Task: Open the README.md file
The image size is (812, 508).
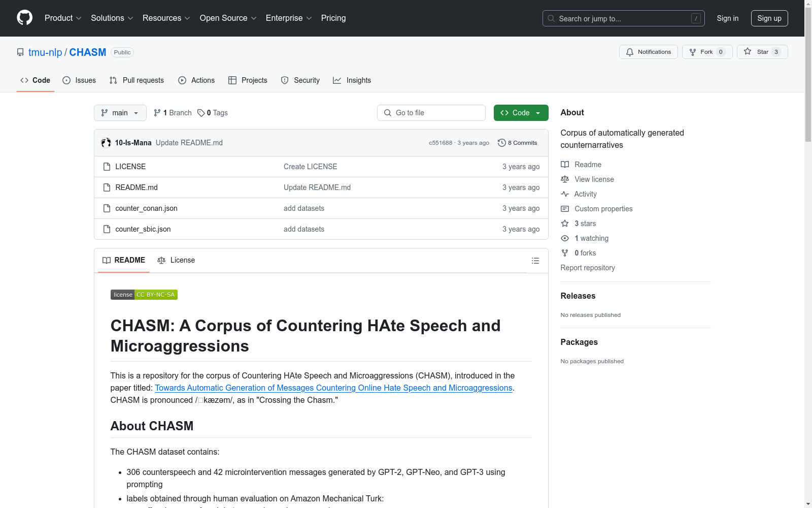Action: pyautogui.click(x=137, y=187)
